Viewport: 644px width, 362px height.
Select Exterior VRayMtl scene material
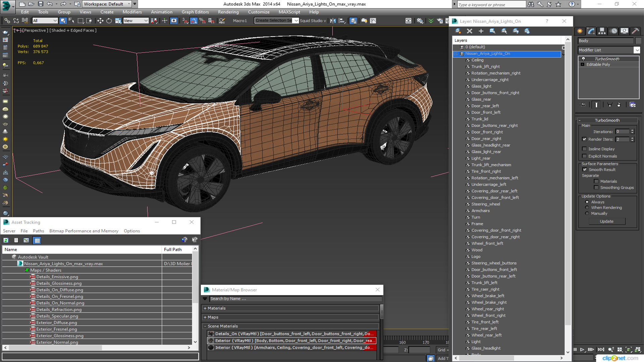coord(291,341)
